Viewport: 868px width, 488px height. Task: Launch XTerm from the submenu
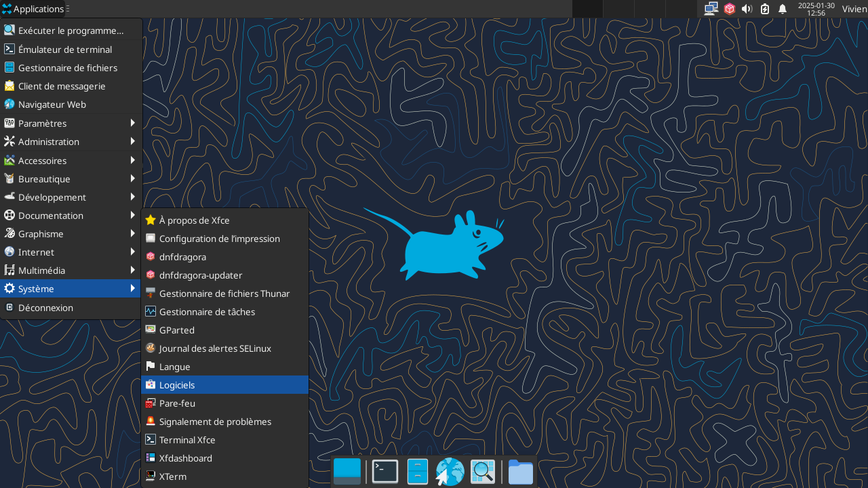click(x=224, y=476)
